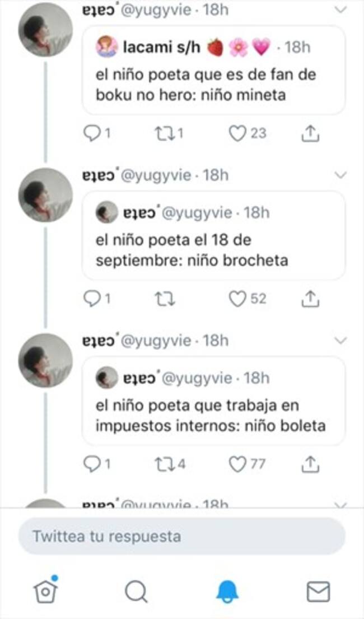
Task: Open the Notifications bell tab
Action: tap(227, 590)
